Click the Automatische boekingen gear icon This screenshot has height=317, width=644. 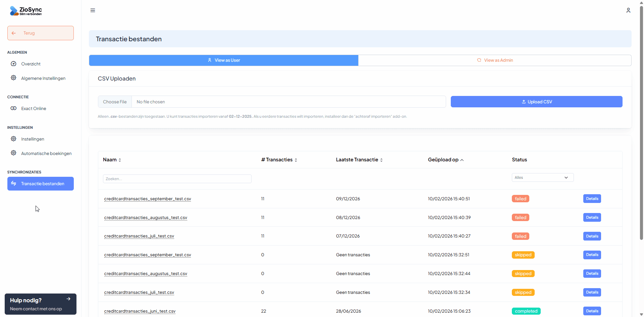[x=13, y=153]
